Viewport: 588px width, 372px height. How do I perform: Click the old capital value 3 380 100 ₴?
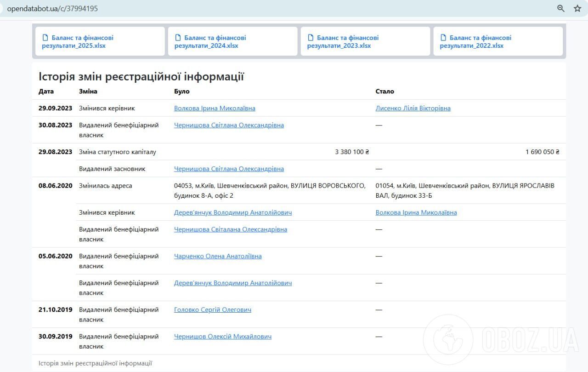[x=352, y=152]
